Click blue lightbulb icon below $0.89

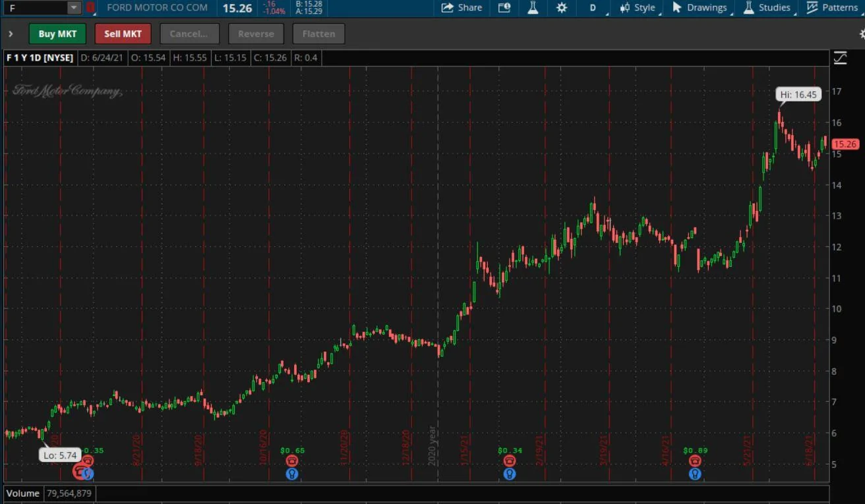click(x=694, y=474)
